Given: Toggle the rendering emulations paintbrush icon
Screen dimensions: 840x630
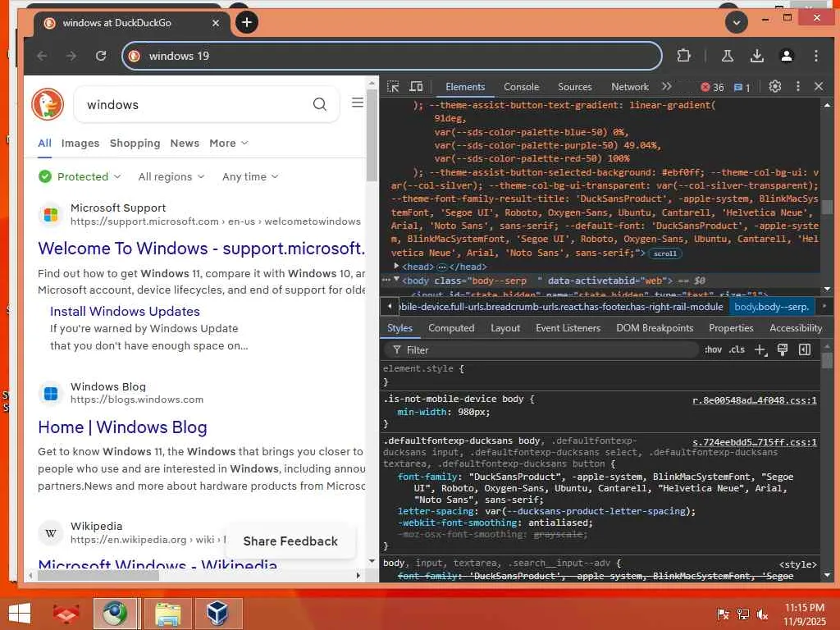Looking at the screenshot, I should tap(782, 349).
